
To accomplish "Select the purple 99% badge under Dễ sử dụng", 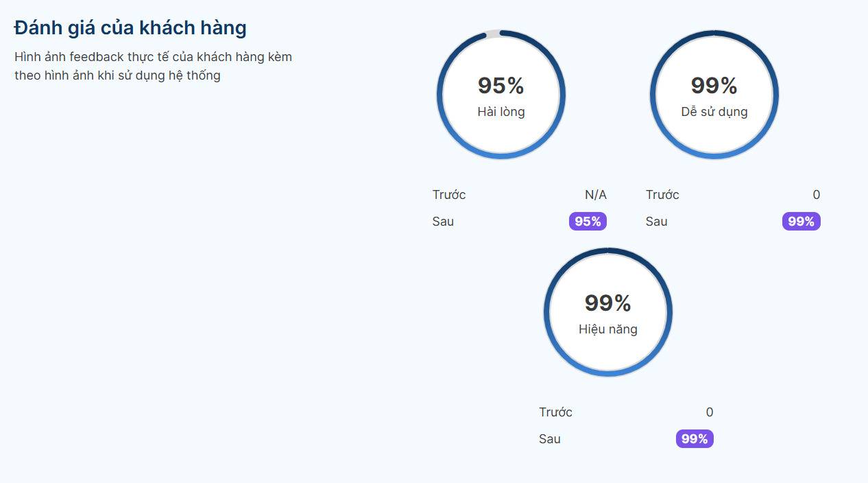I will click(x=801, y=222).
